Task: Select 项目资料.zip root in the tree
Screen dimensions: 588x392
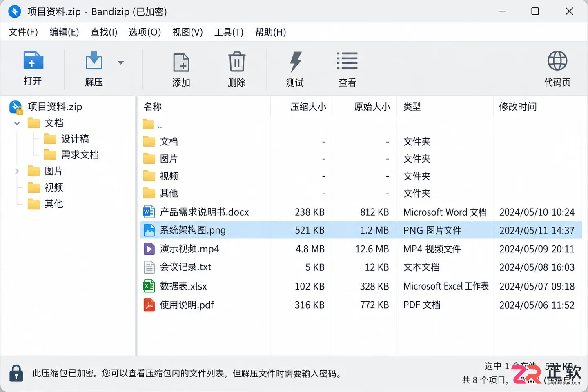Action: tap(55, 107)
